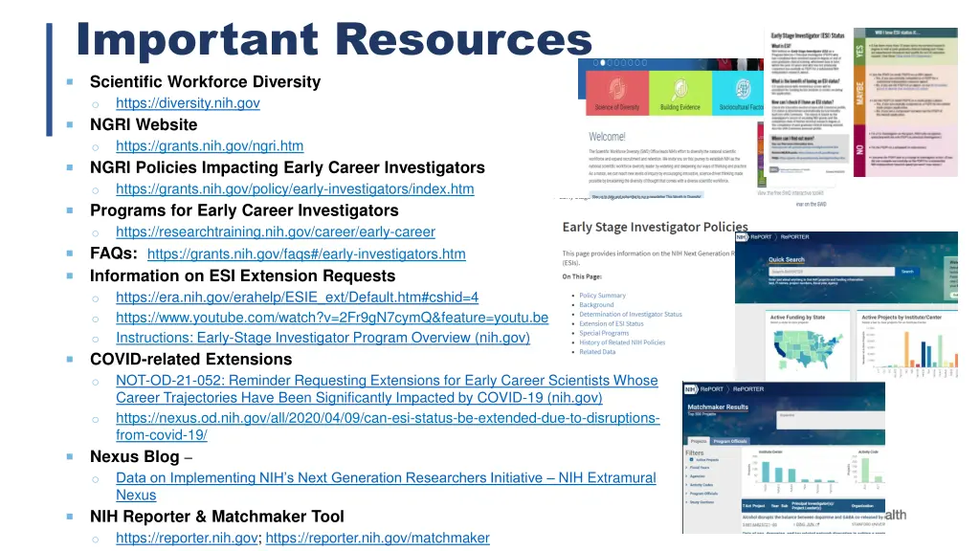Select Background in On This Page list
Image resolution: width=980 pixels, height=551 pixels.
pos(596,305)
